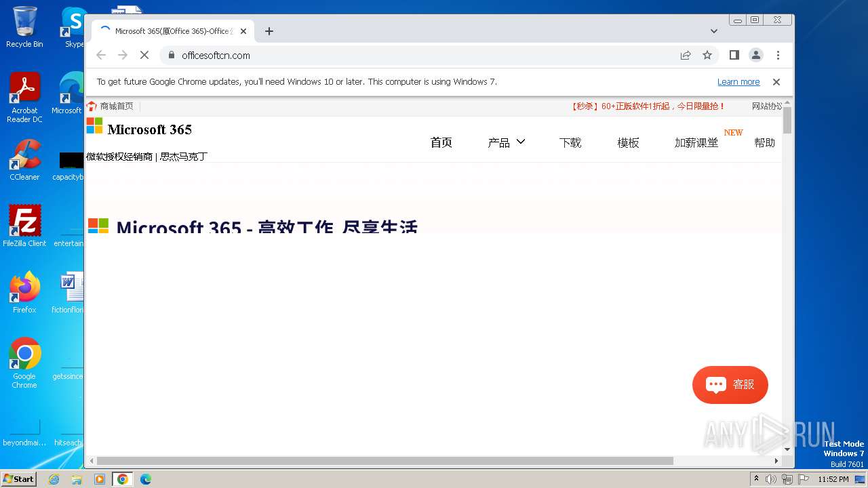Click the taskbar clock showing 11:52 PM
Screen dimensions: 868x488
[833, 479]
